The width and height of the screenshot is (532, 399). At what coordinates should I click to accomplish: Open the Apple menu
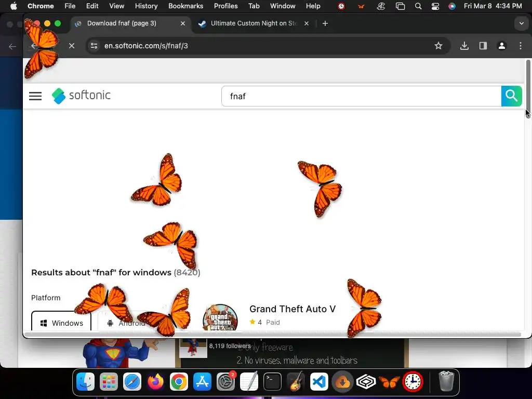coord(14,6)
